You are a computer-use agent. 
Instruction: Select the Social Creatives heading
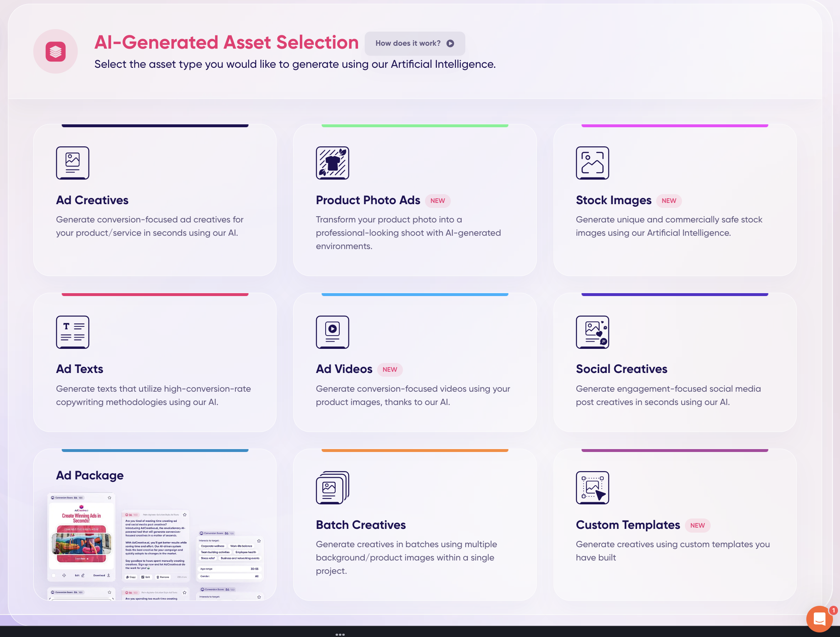(621, 369)
